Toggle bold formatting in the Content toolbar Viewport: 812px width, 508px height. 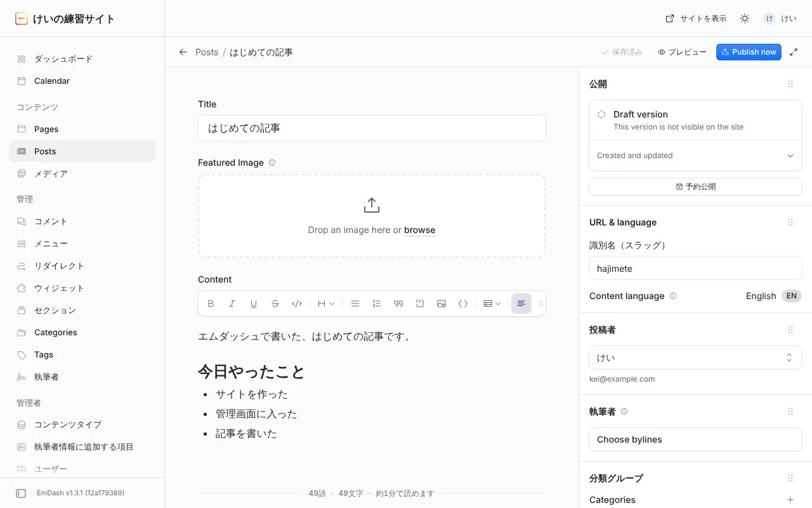(x=211, y=304)
